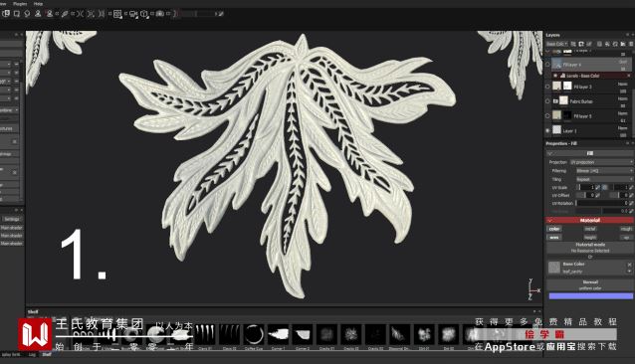Toggle the first symmetry icon in the toolbar
The height and width of the screenshot is (364, 635).
pos(81,14)
